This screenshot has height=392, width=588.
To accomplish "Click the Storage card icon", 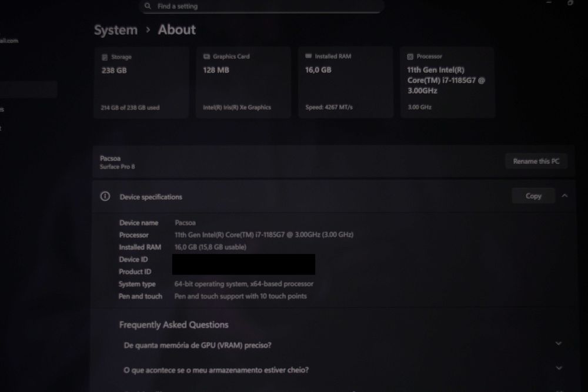I will pyautogui.click(x=105, y=58).
